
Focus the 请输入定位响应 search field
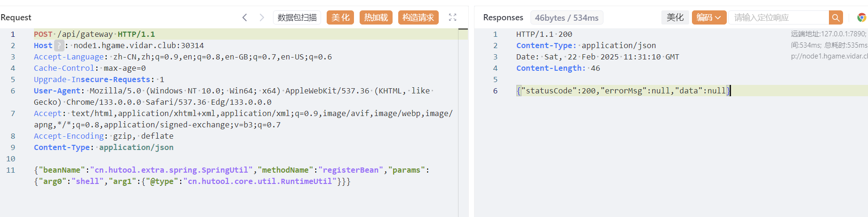coord(779,17)
